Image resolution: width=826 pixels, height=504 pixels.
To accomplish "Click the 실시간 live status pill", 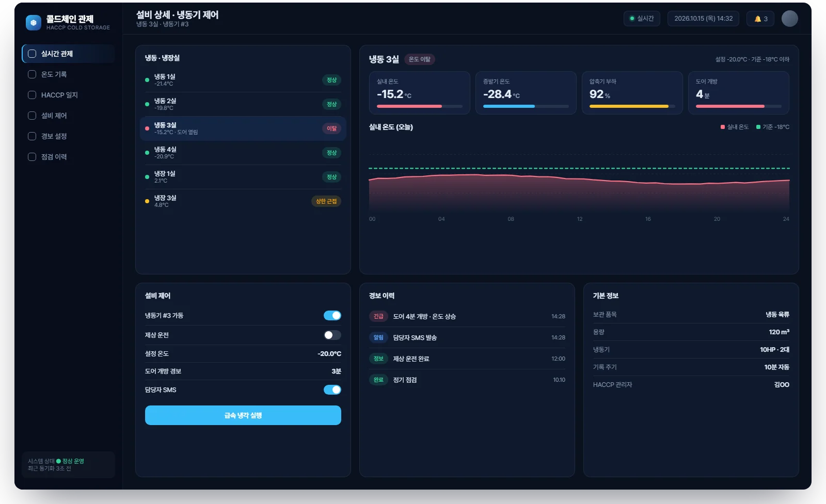I will click(x=642, y=19).
